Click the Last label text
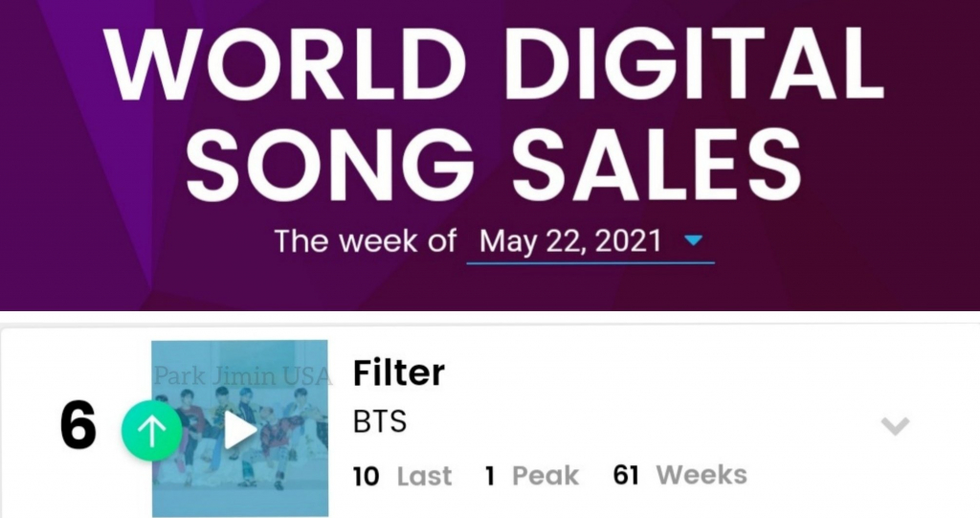Image resolution: width=980 pixels, height=518 pixels. pos(424,477)
